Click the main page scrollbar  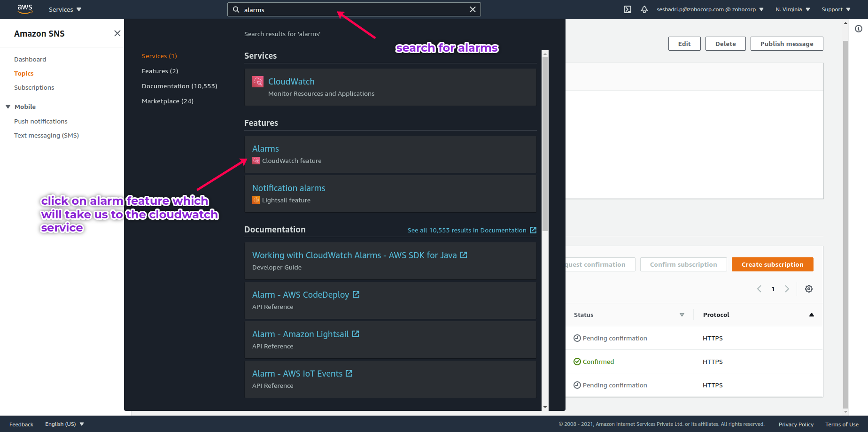(x=845, y=224)
